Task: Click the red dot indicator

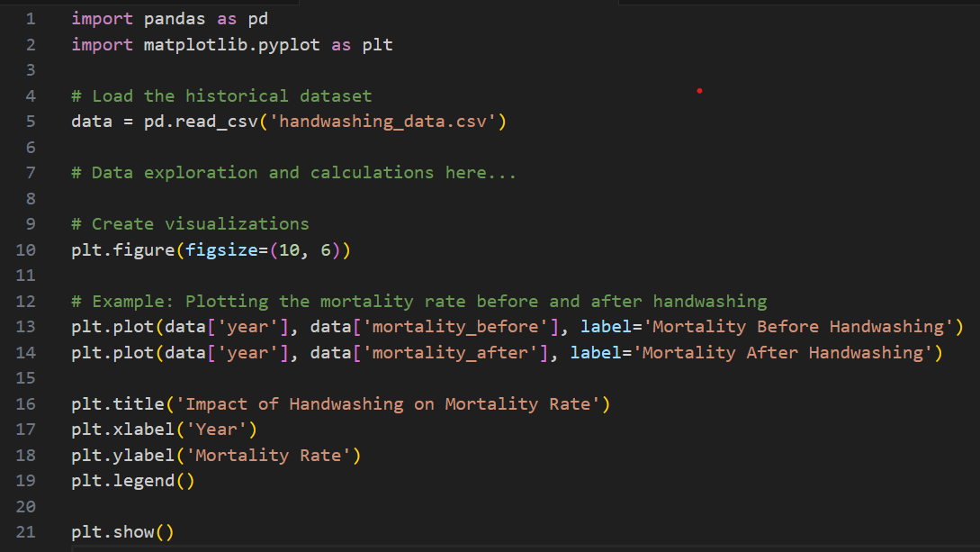Action: click(699, 91)
